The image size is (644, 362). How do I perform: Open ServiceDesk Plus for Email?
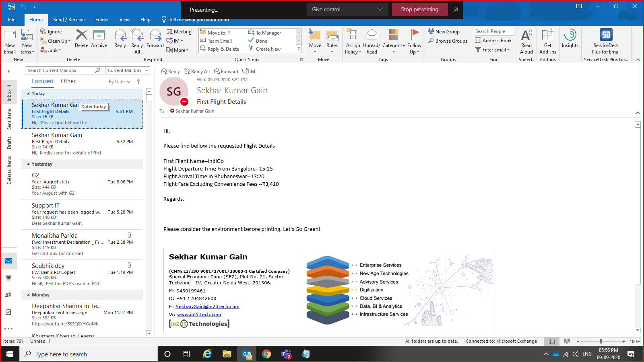(x=606, y=41)
